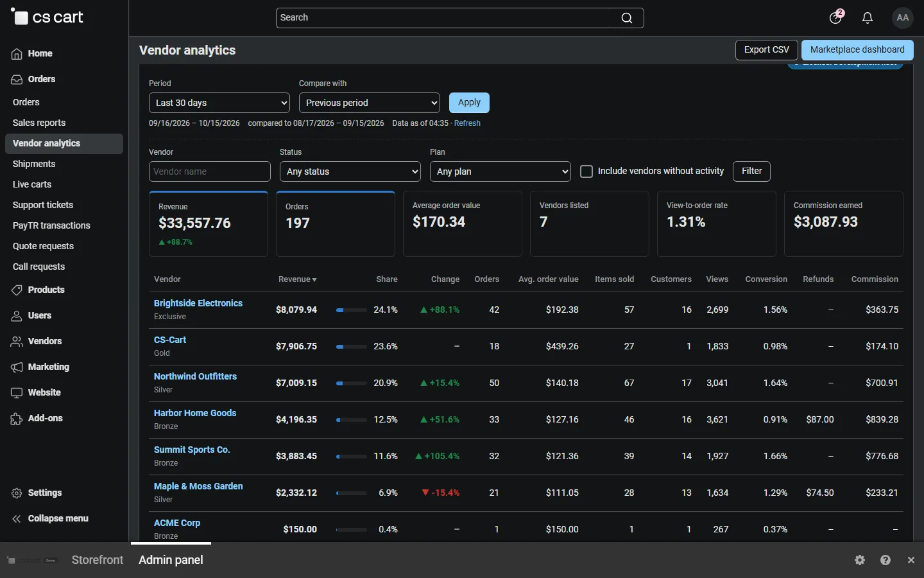Click the Website monitor icon
Screen dimensions: 924x578
pyautogui.click(x=17, y=393)
